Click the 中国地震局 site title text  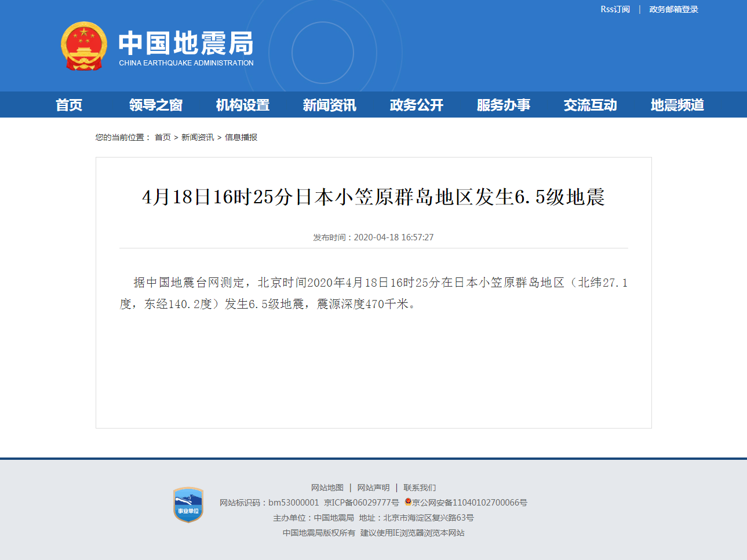click(x=185, y=43)
